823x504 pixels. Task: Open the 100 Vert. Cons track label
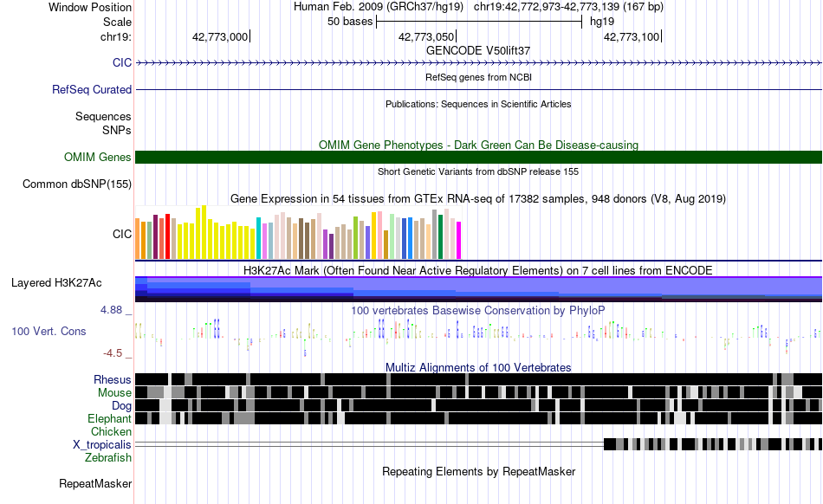[49, 331]
